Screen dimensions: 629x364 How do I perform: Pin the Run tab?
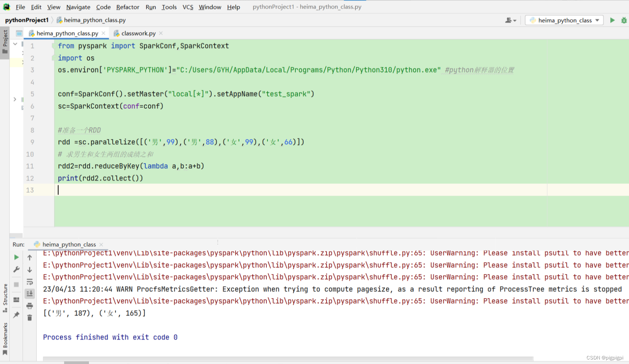(16, 315)
